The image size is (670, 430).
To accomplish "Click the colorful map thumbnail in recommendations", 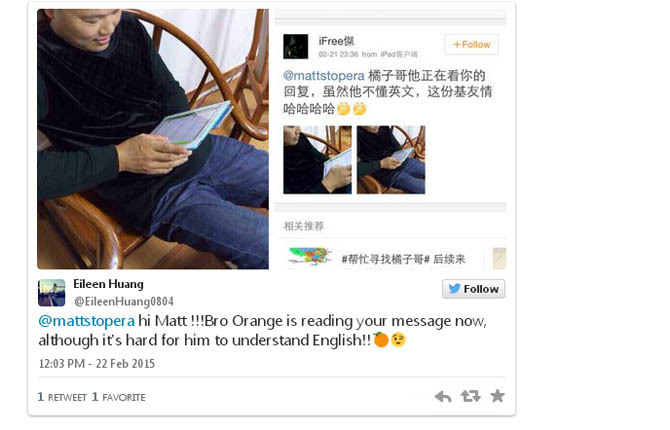I will click(x=310, y=257).
